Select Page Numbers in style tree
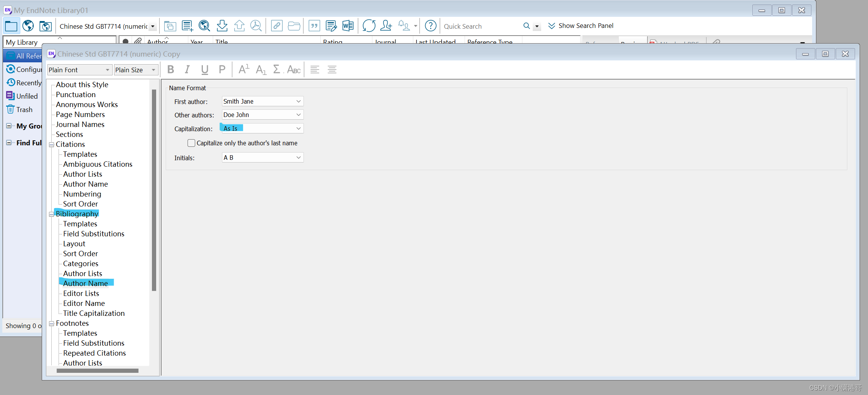868x395 pixels. (80, 114)
